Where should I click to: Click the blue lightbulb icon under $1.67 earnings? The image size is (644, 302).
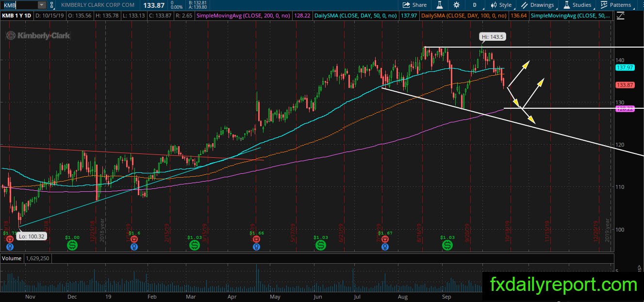[x=385, y=247]
